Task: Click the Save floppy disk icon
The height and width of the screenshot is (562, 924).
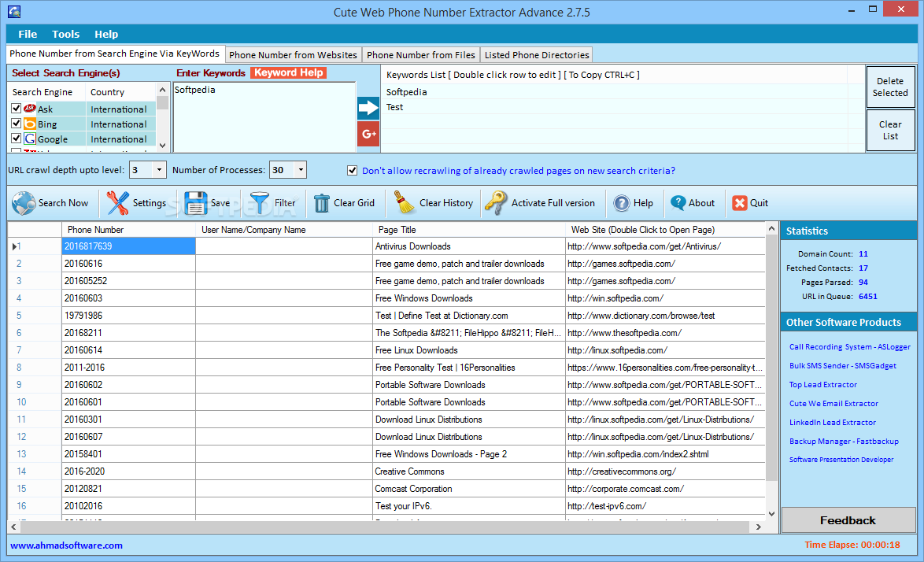Action: tap(195, 203)
